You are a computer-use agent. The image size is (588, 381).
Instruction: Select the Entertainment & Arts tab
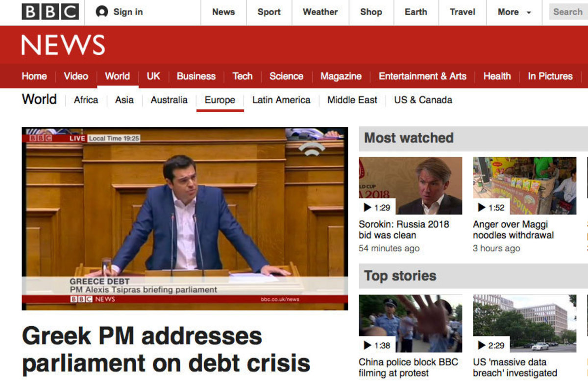[x=422, y=76]
